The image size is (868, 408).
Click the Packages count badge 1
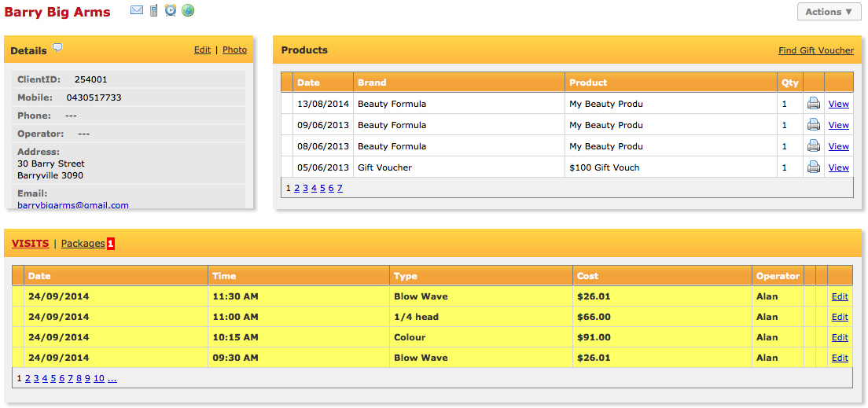click(110, 243)
